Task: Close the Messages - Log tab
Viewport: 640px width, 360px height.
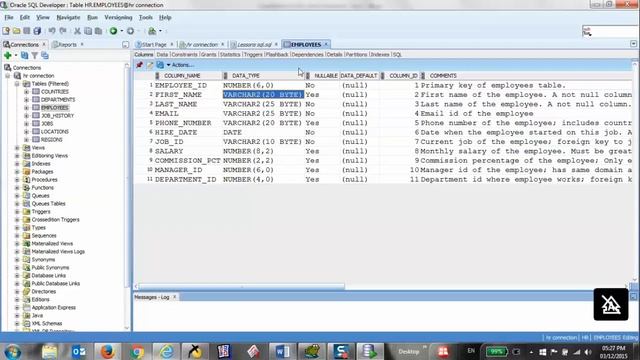Action: tap(174, 297)
